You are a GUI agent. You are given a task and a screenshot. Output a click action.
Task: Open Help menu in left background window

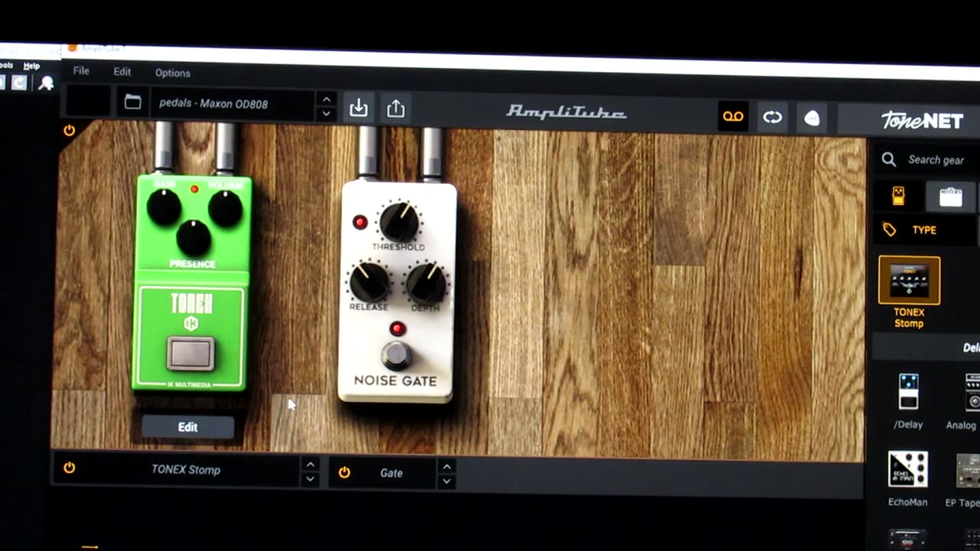tap(31, 66)
